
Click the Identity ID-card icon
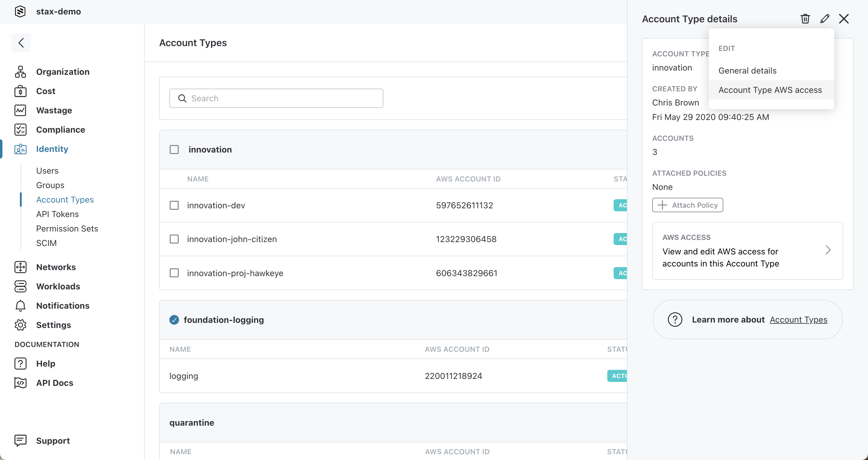point(20,149)
